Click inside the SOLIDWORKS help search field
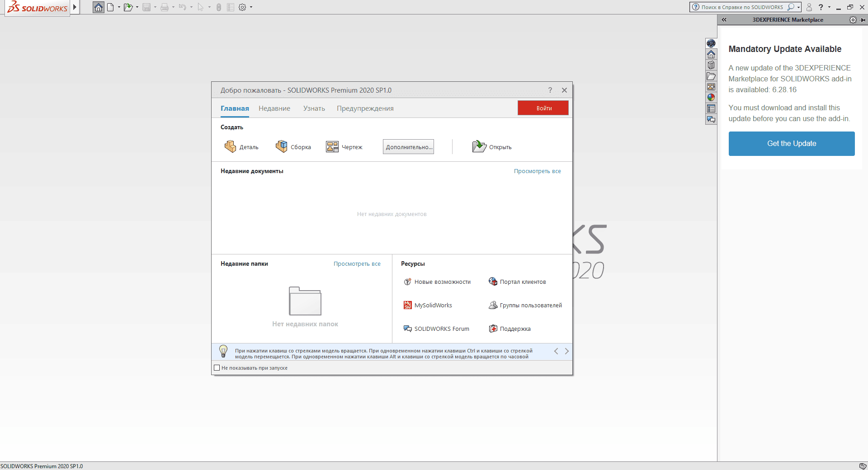The height and width of the screenshot is (470, 868). coord(742,7)
